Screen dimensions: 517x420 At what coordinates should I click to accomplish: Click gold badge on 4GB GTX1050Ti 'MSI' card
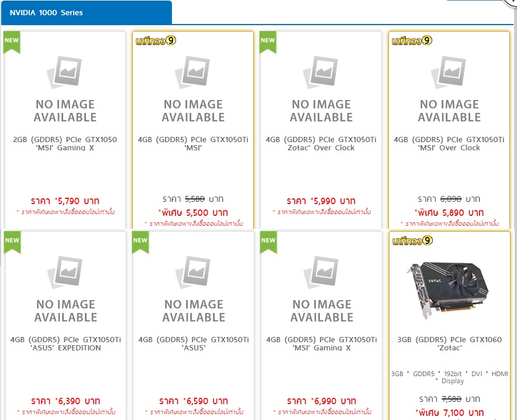pos(156,40)
